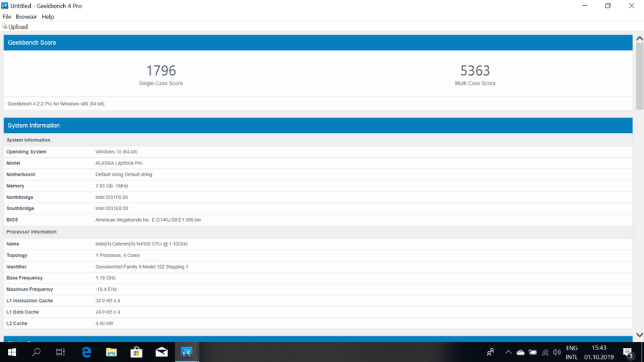
Task: Click the American Megatrends BIOS value
Action: [148, 220]
